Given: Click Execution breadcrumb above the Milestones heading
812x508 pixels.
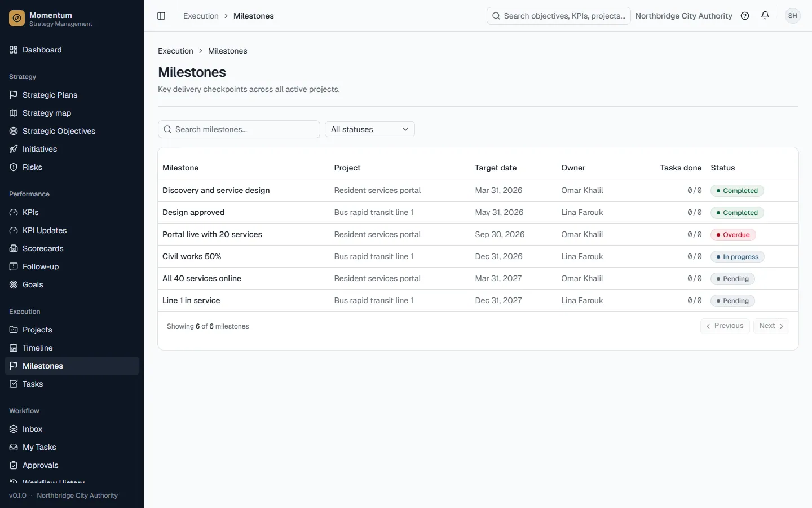Looking at the screenshot, I should click(175, 51).
